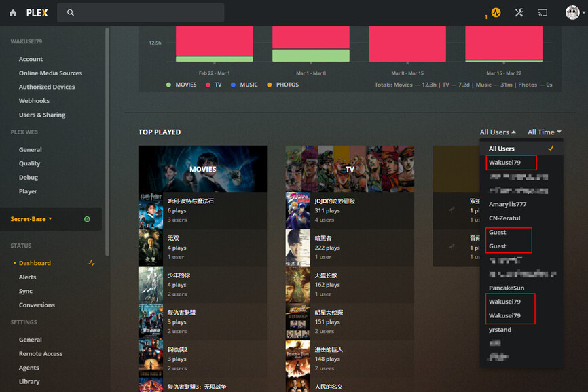This screenshot has height=392, width=588.
Task: Open Player settings
Action: (28, 191)
